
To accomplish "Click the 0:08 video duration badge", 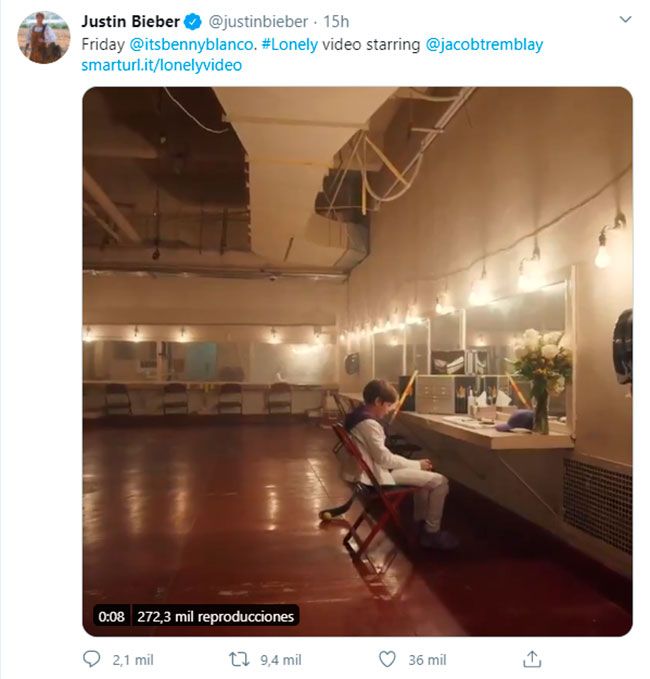I will [111, 617].
